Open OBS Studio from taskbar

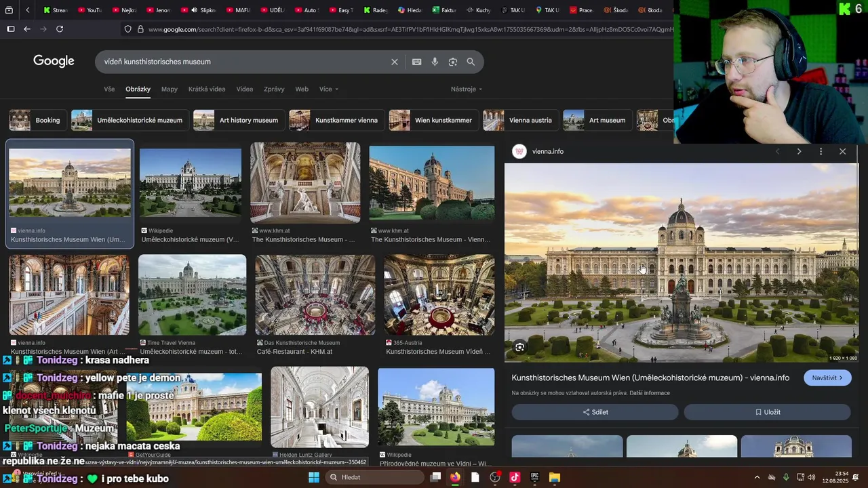495,477
